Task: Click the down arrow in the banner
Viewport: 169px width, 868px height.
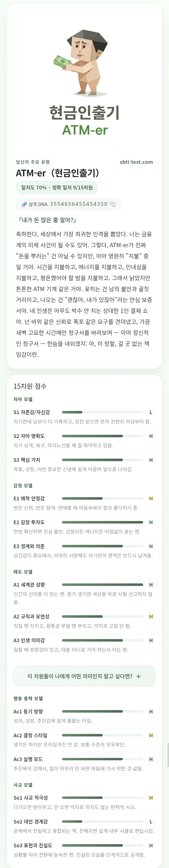Action: (x=139, y=676)
